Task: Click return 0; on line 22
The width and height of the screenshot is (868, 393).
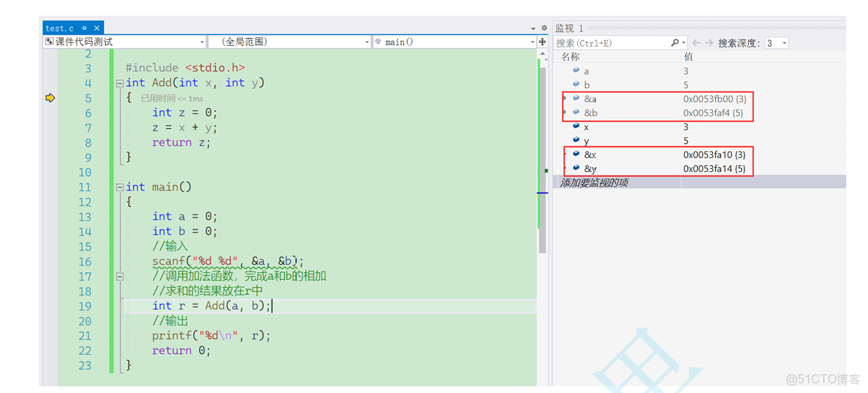Action: click(x=181, y=350)
